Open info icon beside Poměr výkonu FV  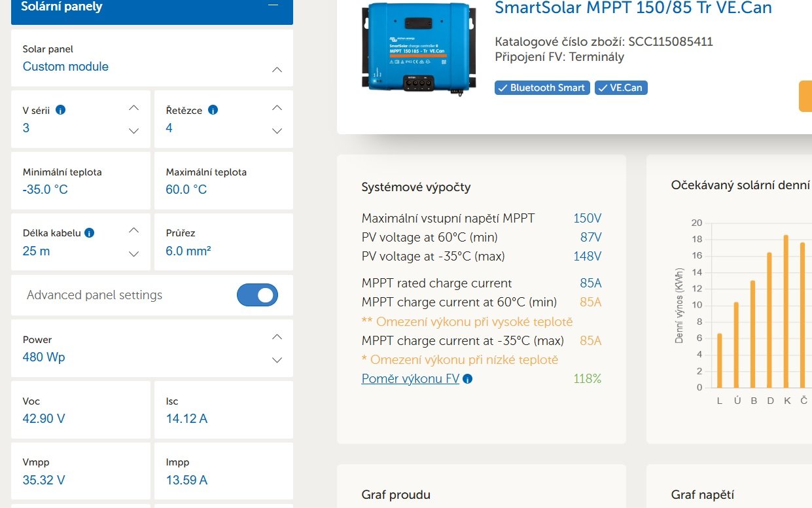tap(468, 379)
